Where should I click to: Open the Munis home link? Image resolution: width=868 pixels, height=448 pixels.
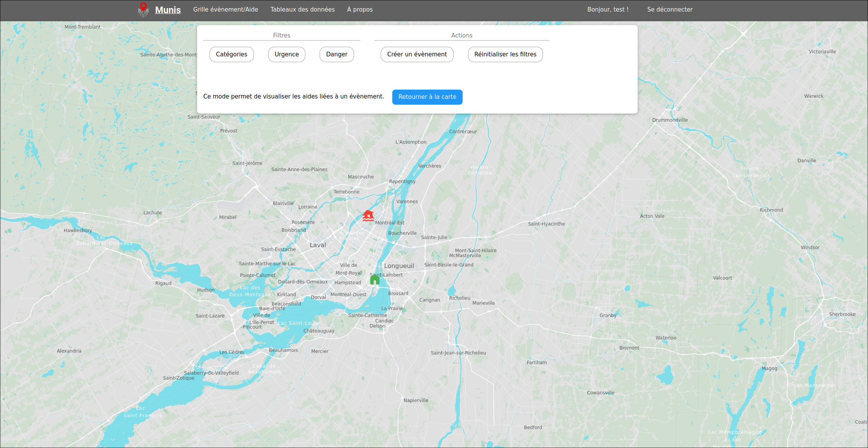(168, 10)
